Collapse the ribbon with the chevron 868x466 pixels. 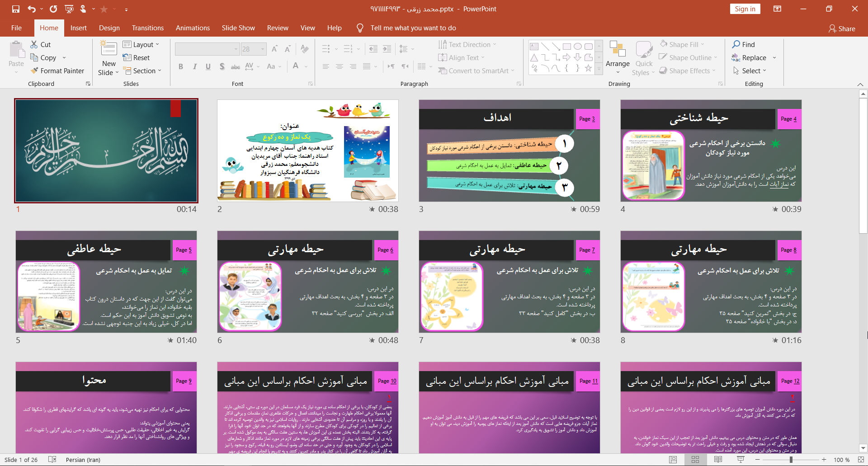click(x=860, y=85)
